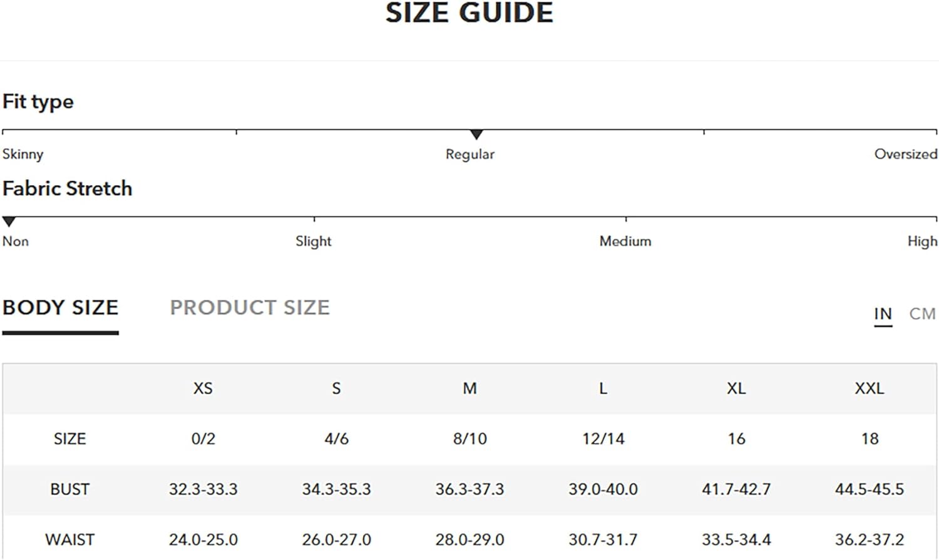Click the Oversized fit label
Screen dimensions: 939x560
click(906, 154)
